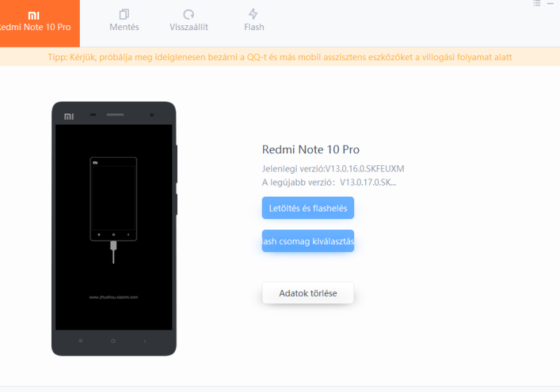Image resolution: width=560 pixels, height=392 pixels.
Task: Click the Redmi Note 10 Pro heading
Action: click(311, 149)
